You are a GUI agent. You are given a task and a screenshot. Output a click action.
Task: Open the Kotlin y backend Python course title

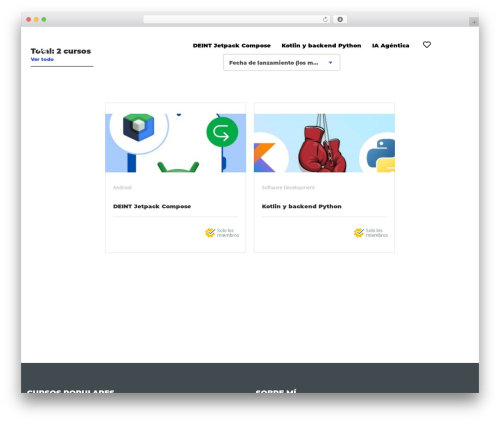pos(302,206)
